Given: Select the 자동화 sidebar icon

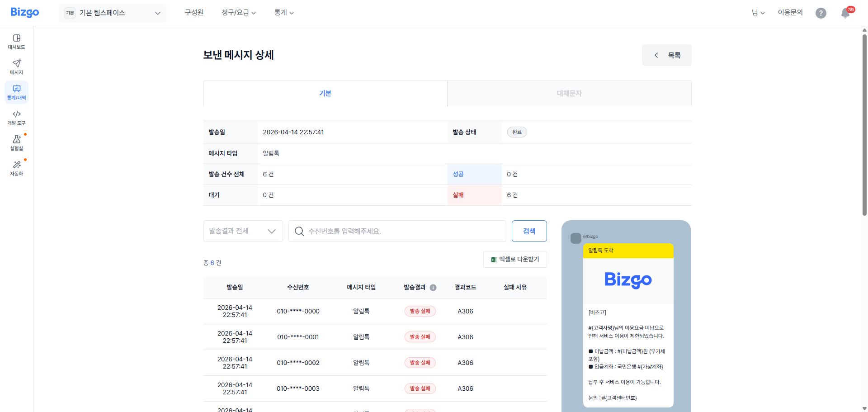Looking at the screenshot, I should tap(16, 168).
